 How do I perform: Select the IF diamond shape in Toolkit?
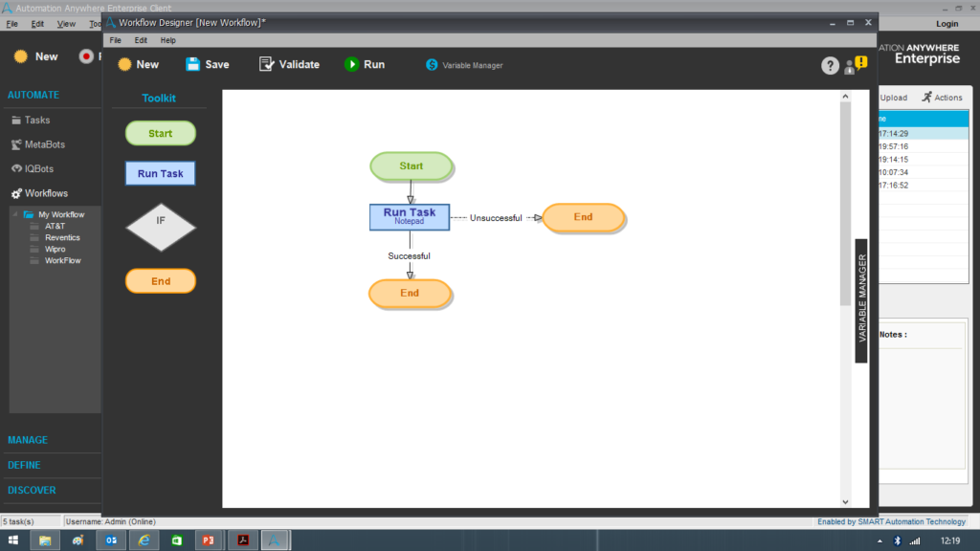click(x=161, y=228)
